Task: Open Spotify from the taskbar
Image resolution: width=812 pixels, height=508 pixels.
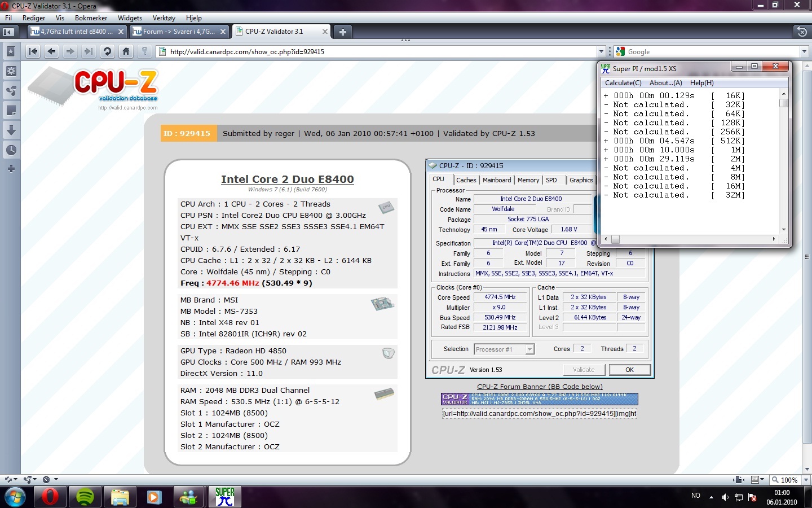Action: click(85, 497)
